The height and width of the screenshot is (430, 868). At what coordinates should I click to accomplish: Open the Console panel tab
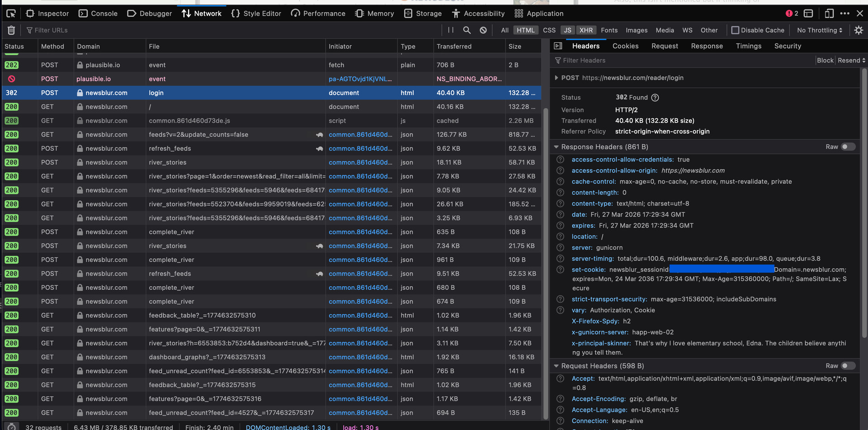pos(98,14)
